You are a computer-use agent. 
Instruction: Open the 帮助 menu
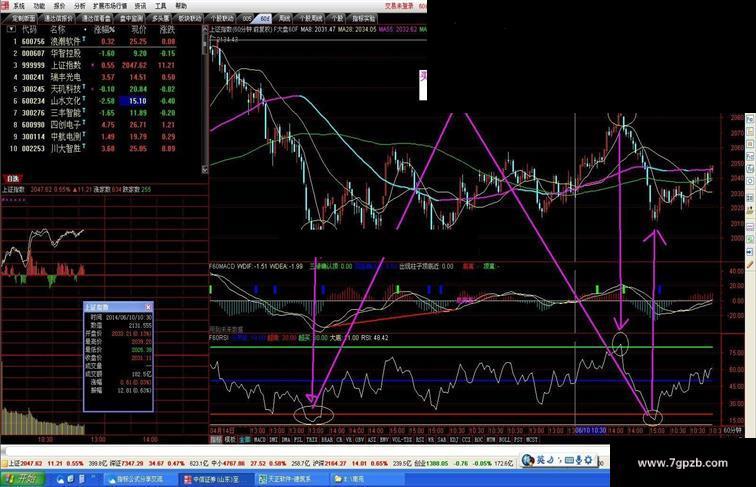click(181, 6)
